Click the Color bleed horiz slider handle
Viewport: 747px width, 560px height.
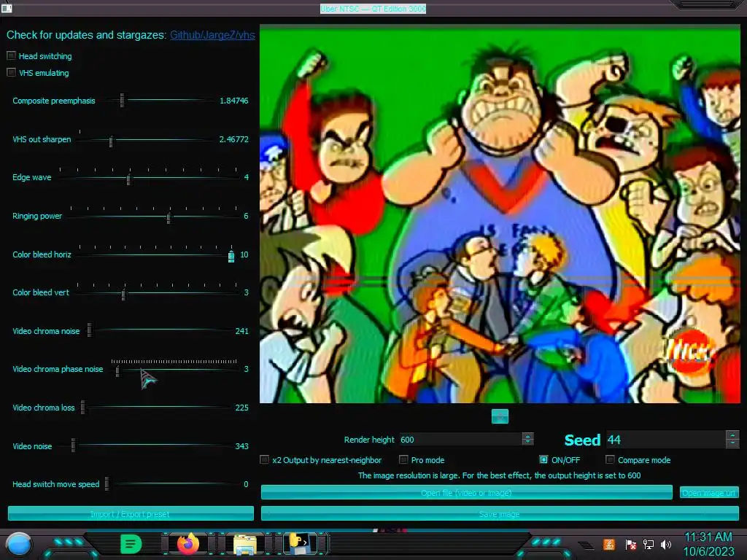pos(231,256)
